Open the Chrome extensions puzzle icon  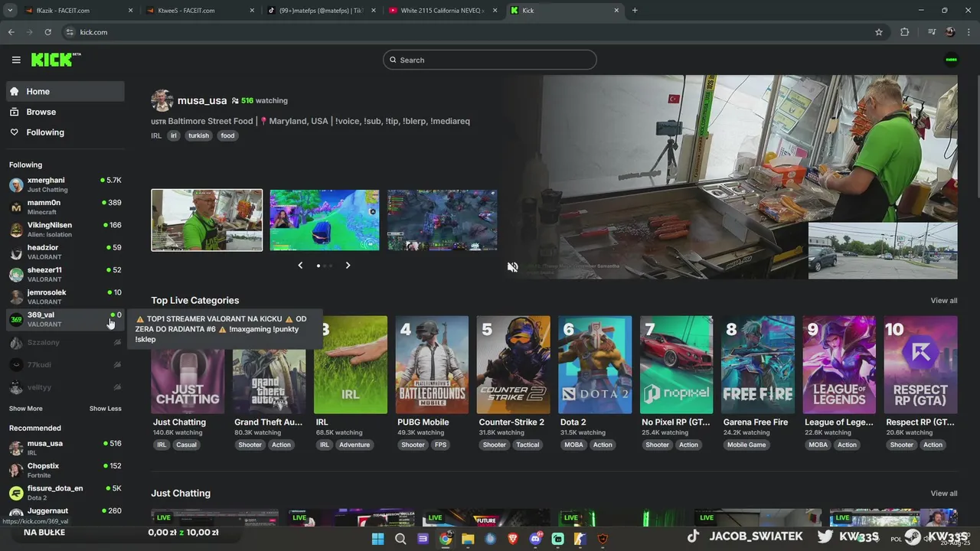pos(905,32)
